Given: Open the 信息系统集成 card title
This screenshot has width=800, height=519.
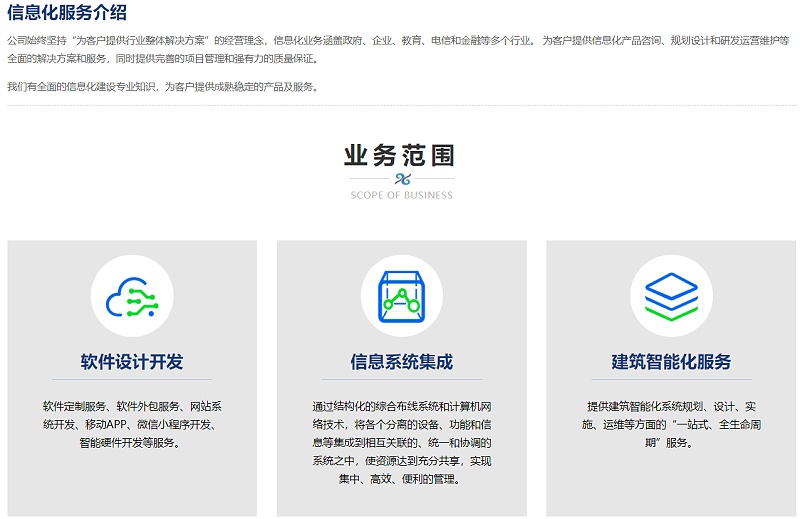Looking at the screenshot, I should point(402,361).
